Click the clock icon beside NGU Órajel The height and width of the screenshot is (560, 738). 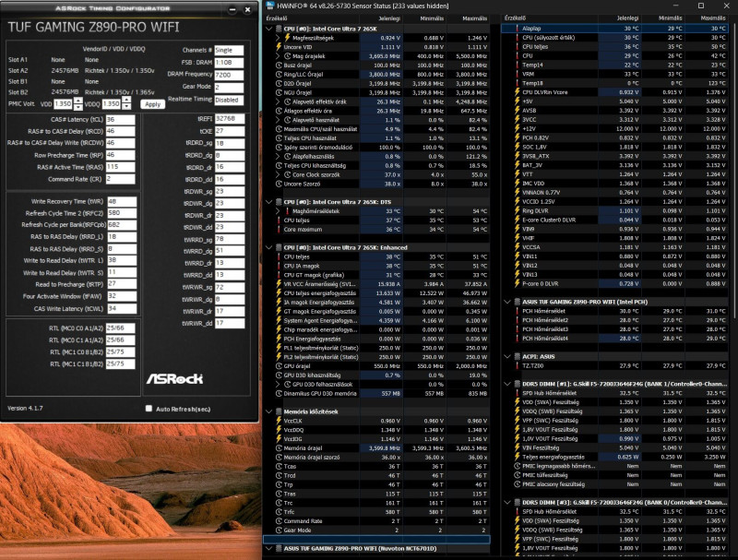coord(279,92)
